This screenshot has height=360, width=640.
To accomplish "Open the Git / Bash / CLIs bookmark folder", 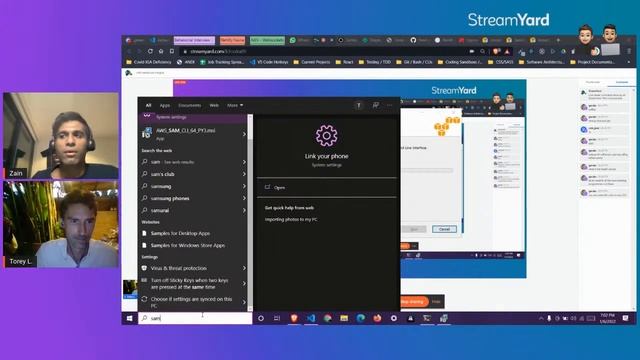I will point(414,62).
